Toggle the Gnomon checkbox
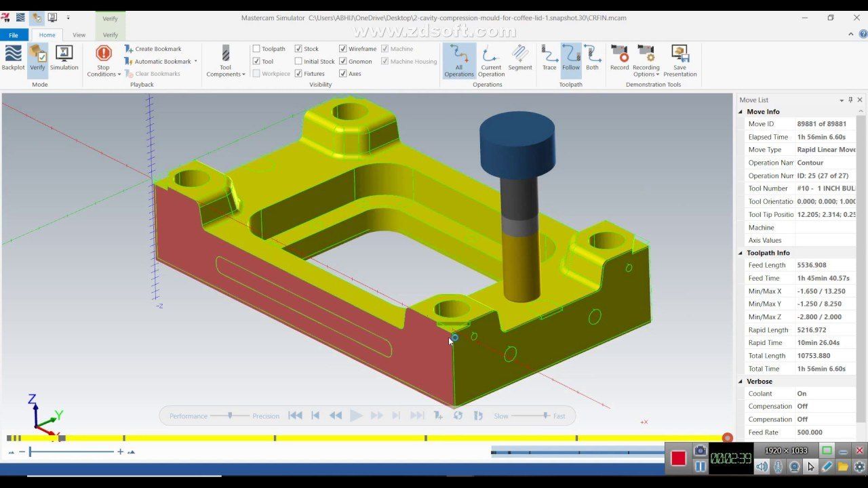The height and width of the screenshot is (488, 868). (343, 61)
